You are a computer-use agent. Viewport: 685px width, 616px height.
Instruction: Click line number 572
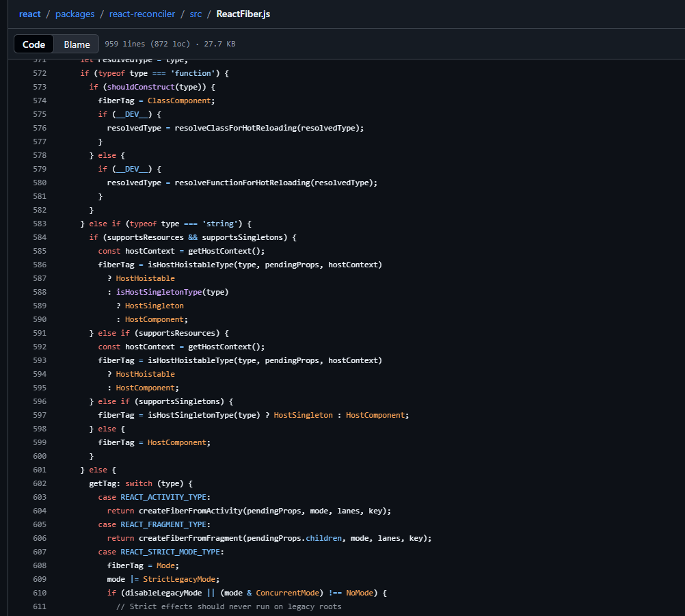[40, 73]
